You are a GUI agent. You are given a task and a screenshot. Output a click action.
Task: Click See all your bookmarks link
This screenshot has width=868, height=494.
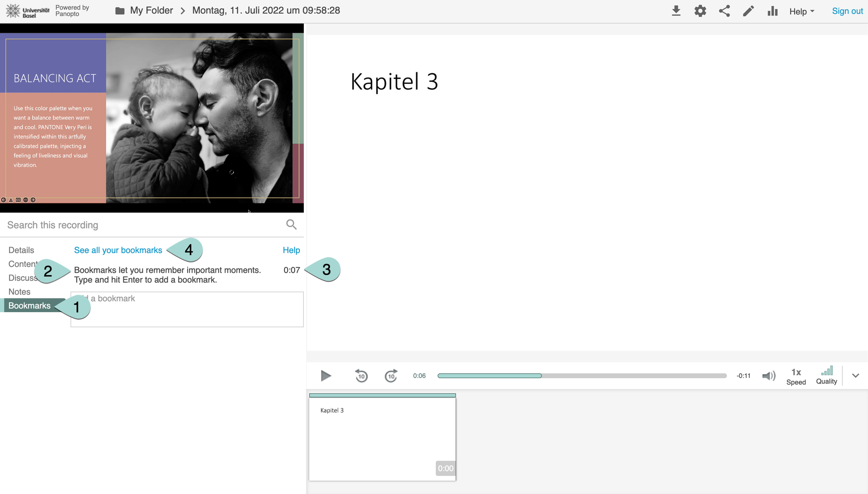pos(118,250)
